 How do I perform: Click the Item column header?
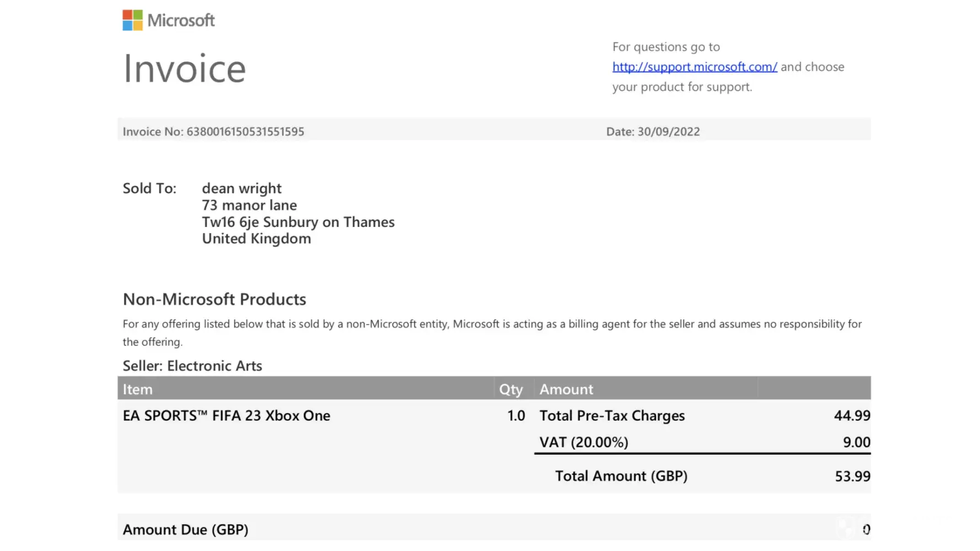138,389
